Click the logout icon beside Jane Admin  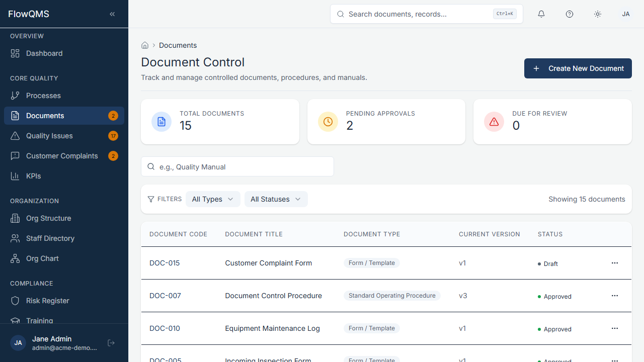(112, 343)
